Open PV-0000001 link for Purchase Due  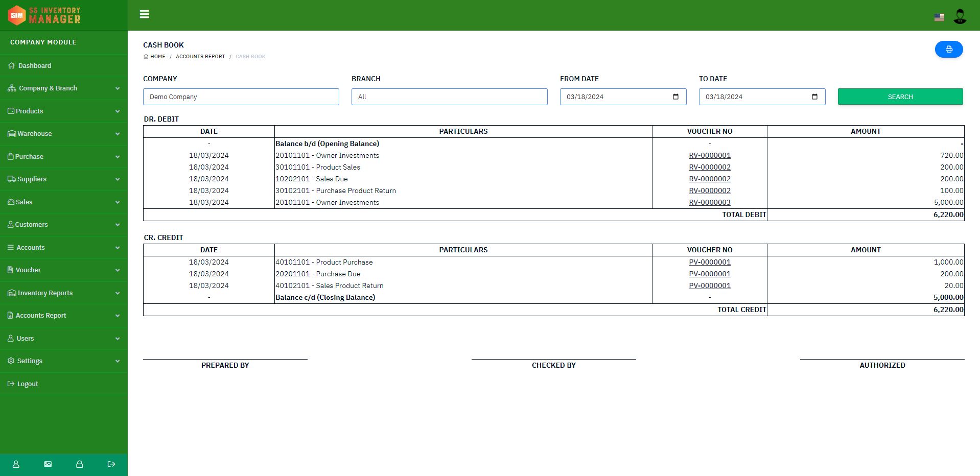pos(710,274)
